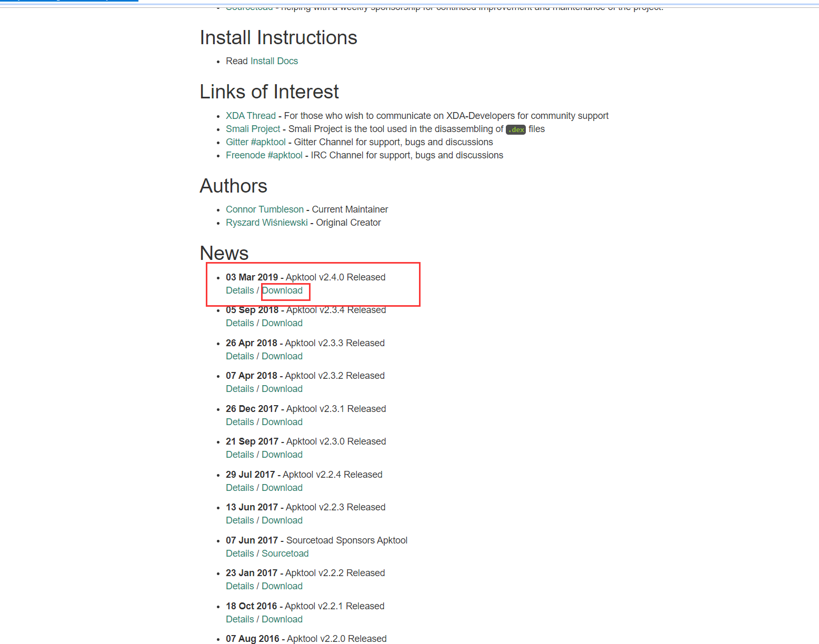
Task: View Details for Apktool v2.2.2
Action: tap(240, 586)
